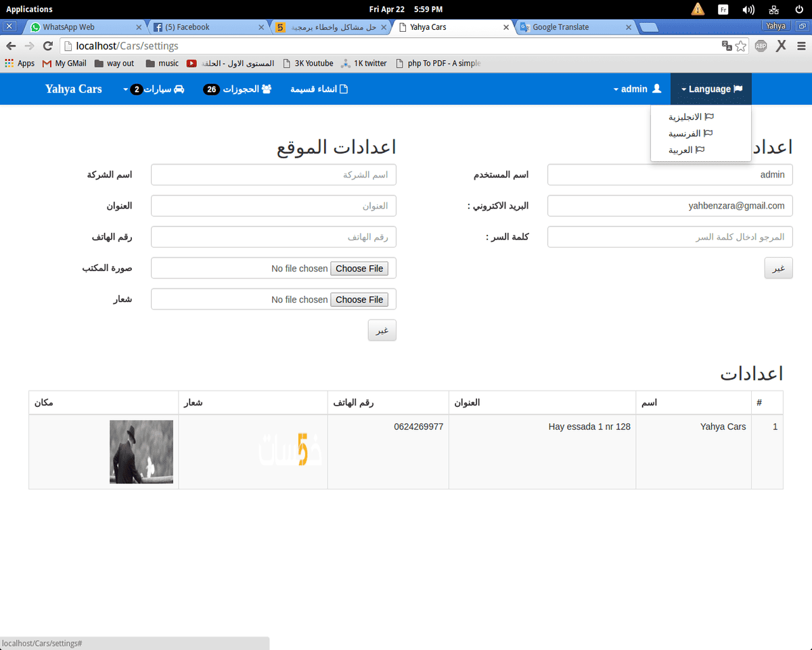The width and height of the screenshot is (812, 650).
Task: Click the new tab button
Action: 649,28
